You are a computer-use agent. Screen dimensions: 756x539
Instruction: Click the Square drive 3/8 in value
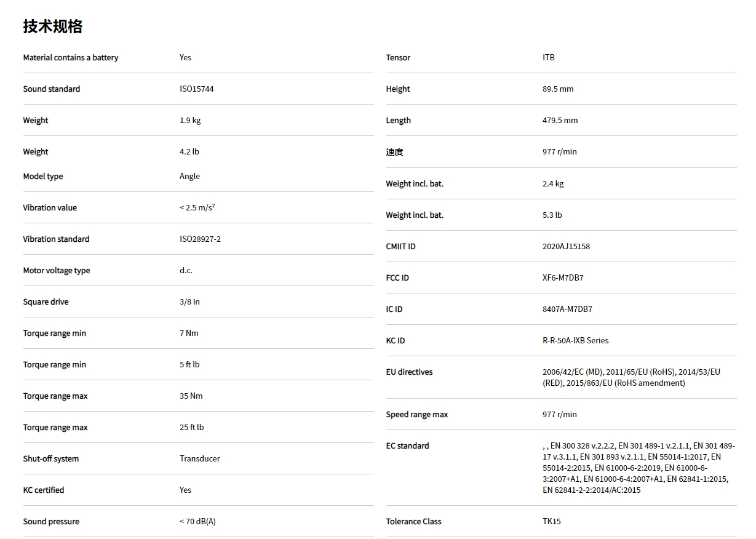coord(189,302)
